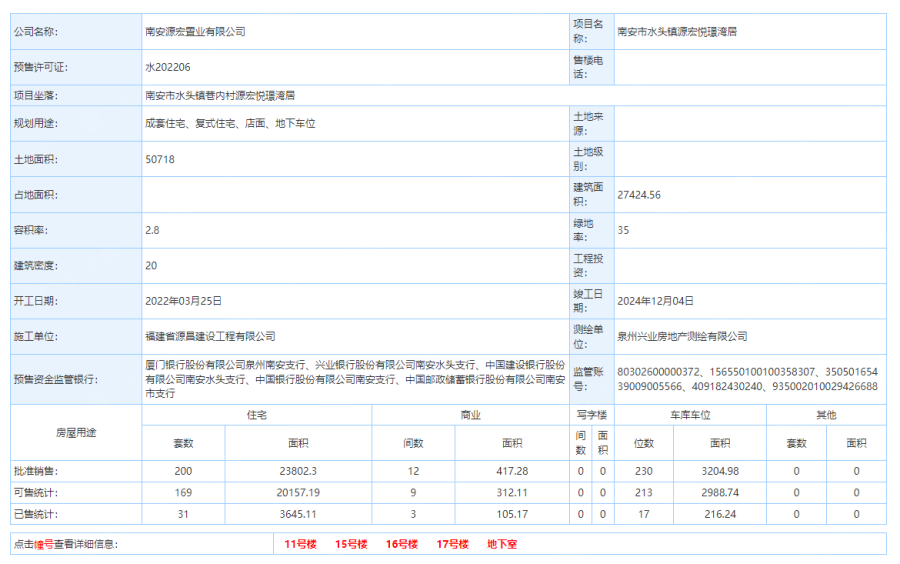Click the 项目坐落 label cell
The width and height of the screenshot is (900, 564).
[x=76, y=95]
